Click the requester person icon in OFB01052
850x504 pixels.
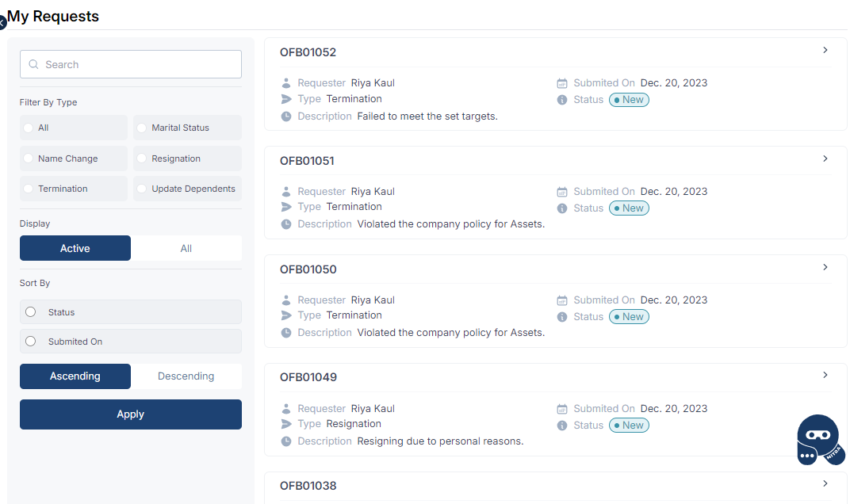pyautogui.click(x=286, y=83)
